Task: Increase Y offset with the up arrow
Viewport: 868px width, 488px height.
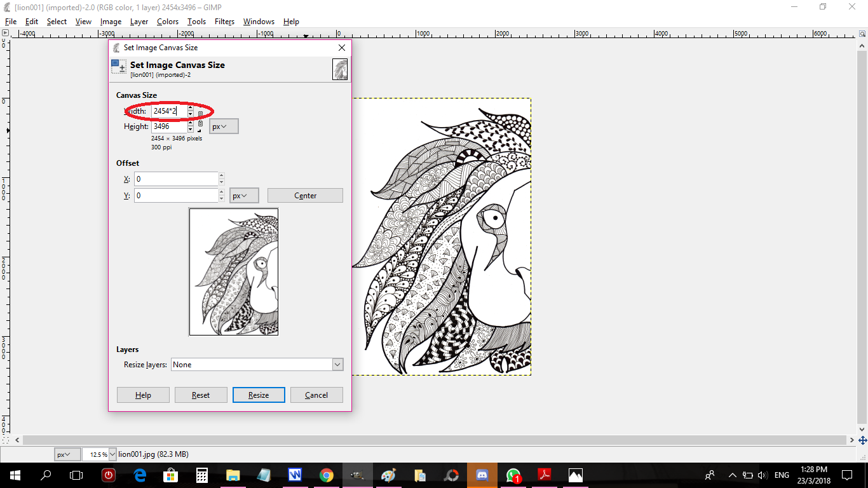Action: [221, 192]
